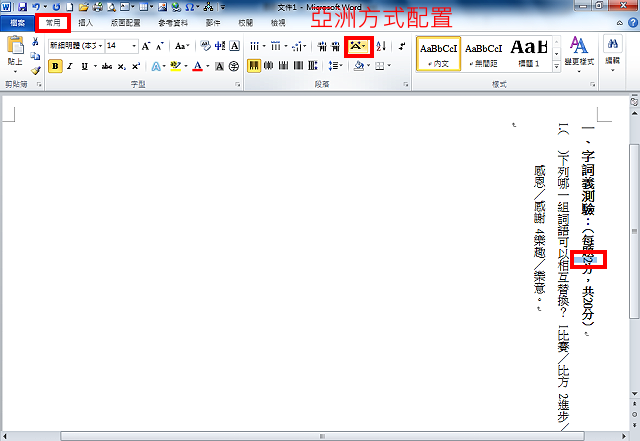
Task: Clear all formatting with the eraser icon
Action: coord(205,46)
